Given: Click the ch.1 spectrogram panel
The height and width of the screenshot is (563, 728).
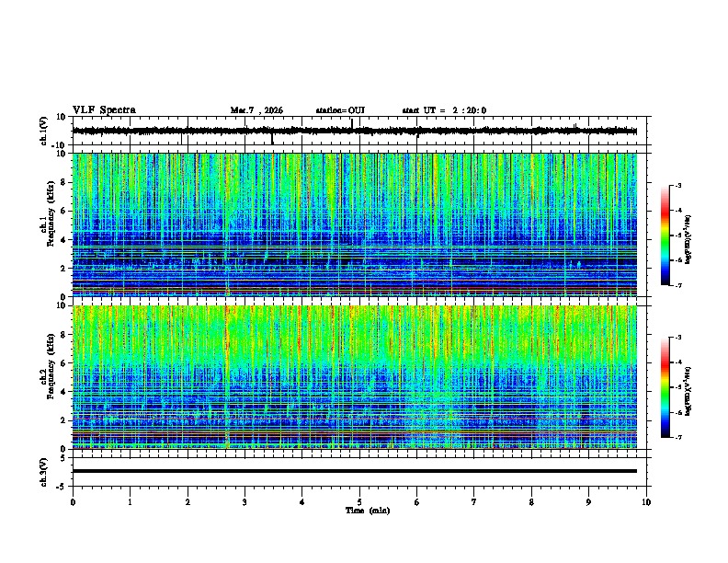Looking at the screenshot, I should click(x=354, y=224).
